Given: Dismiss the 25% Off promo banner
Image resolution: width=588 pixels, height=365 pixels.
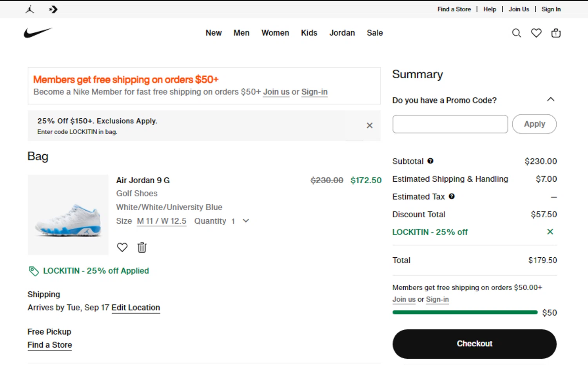Looking at the screenshot, I should tap(369, 125).
